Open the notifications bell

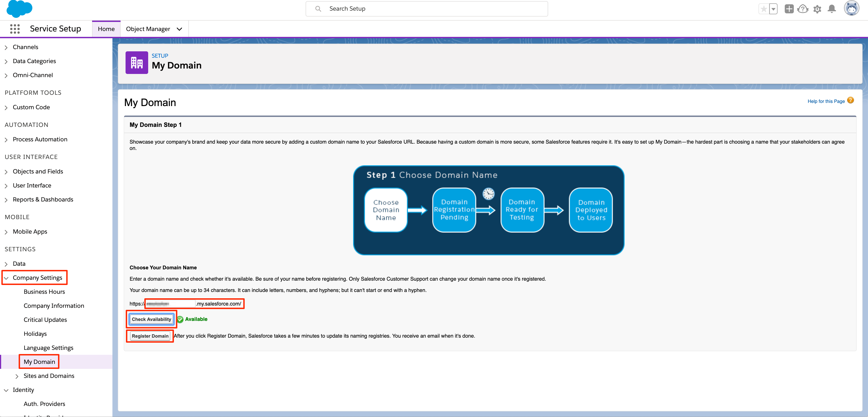(832, 9)
